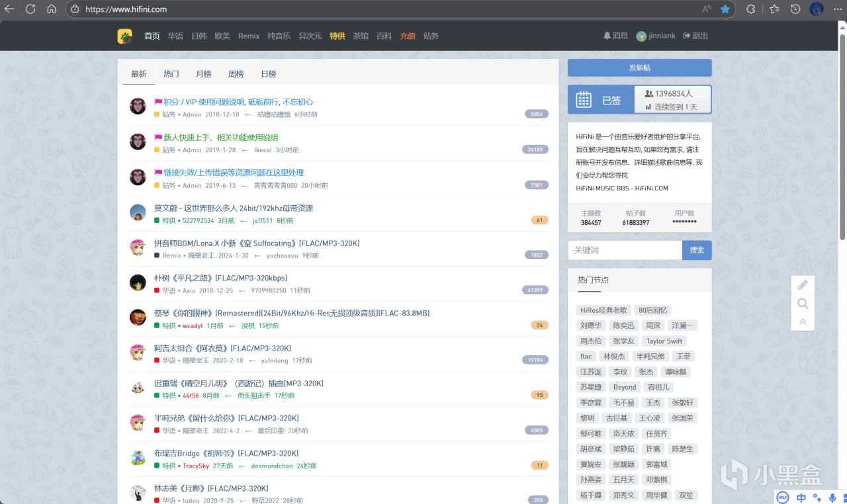Open 链接失效/上传错误 post
This screenshot has height=504, width=847.
coord(234,173)
